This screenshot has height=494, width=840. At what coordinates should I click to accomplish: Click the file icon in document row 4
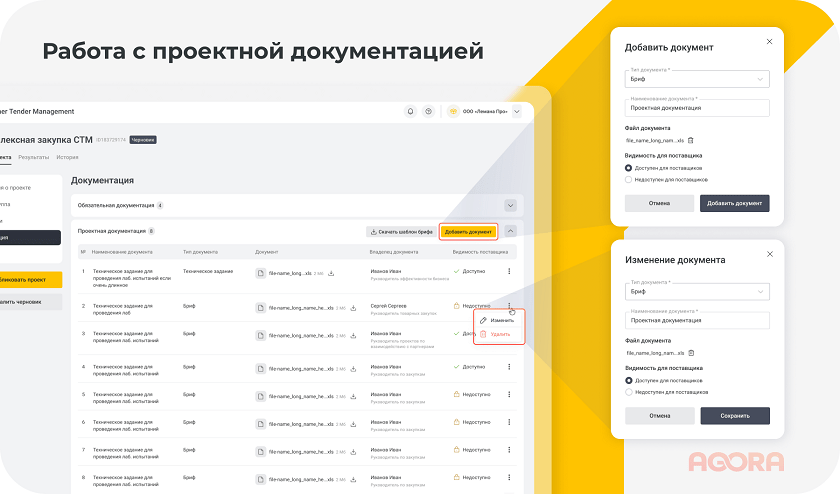pyautogui.click(x=260, y=369)
